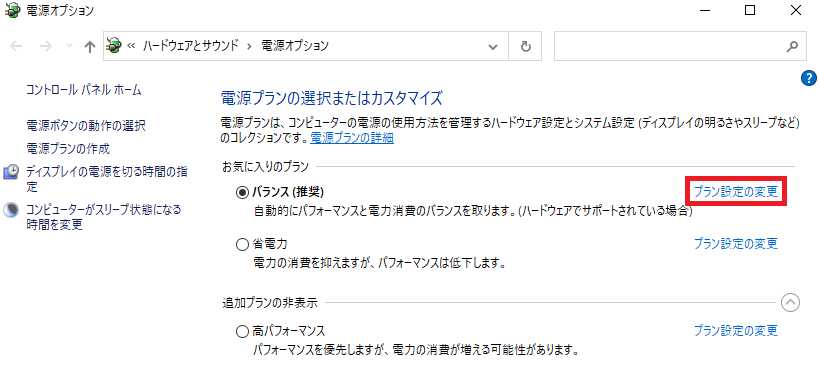Viewport: 819px width, 377px height.
Task: Click the sleep moon icon in sidebar
Action: [x=11, y=210]
